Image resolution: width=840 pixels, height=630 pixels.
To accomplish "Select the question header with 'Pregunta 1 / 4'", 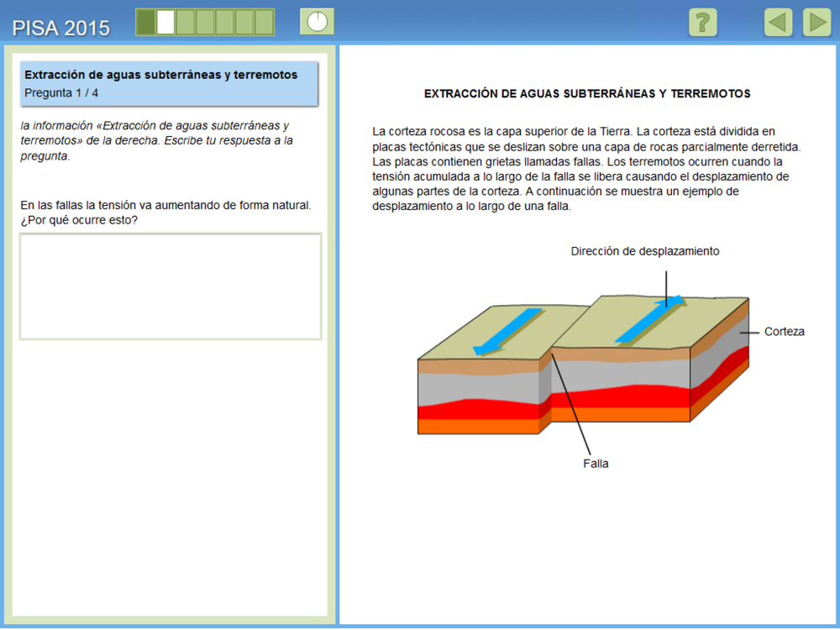I will pos(170,84).
